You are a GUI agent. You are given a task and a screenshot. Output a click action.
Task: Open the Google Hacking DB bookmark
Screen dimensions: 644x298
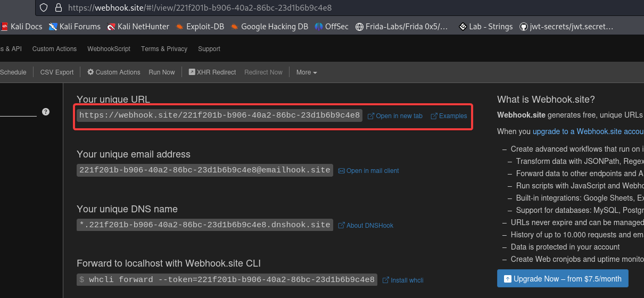pyautogui.click(x=269, y=26)
